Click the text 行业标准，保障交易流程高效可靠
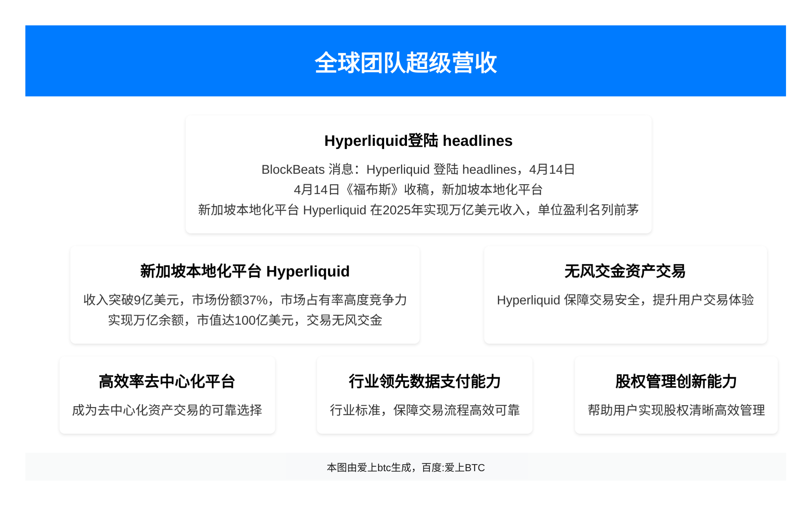 coord(425,410)
